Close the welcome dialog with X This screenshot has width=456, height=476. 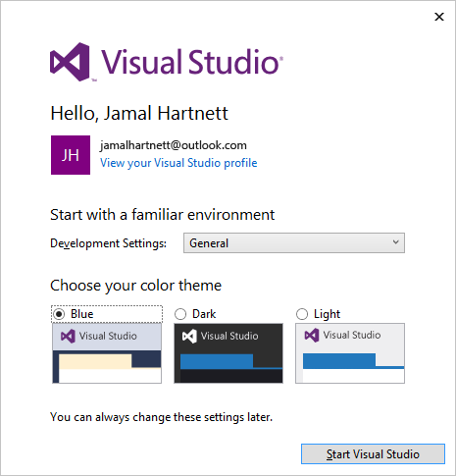439,17
